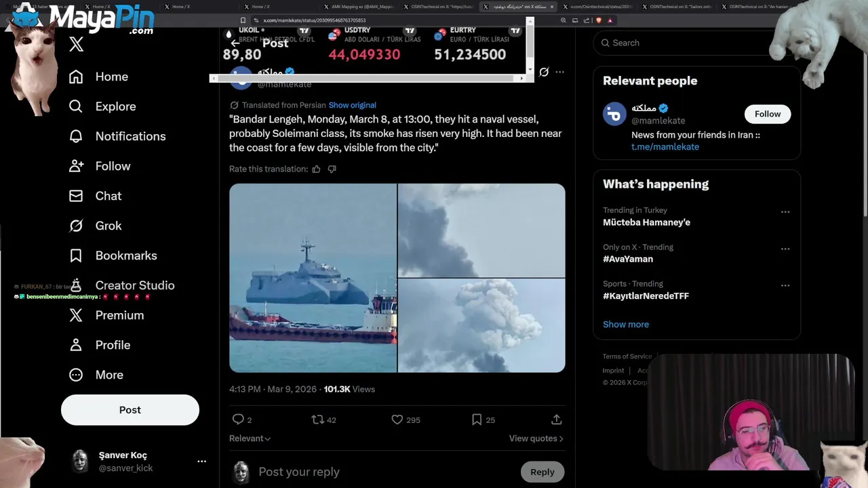Click the Premium X icon in sidebar
Image resolution: width=868 pixels, height=488 pixels.
point(76,315)
